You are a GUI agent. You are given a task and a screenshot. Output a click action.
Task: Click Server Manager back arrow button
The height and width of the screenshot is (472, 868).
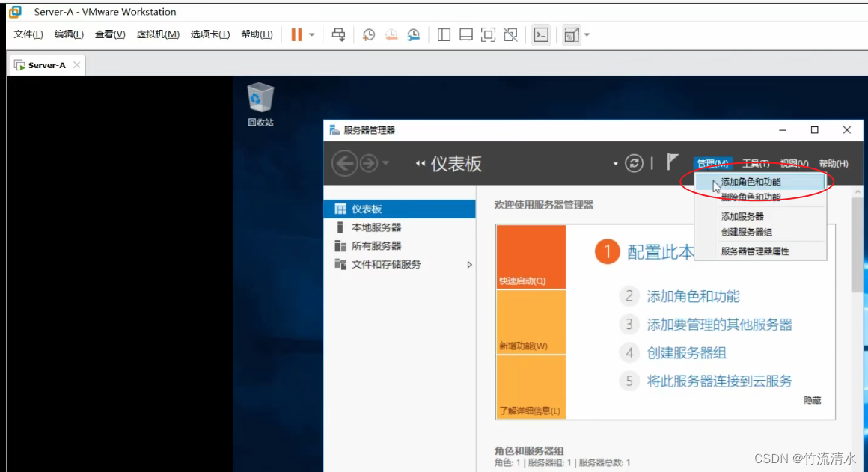(x=344, y=163)
